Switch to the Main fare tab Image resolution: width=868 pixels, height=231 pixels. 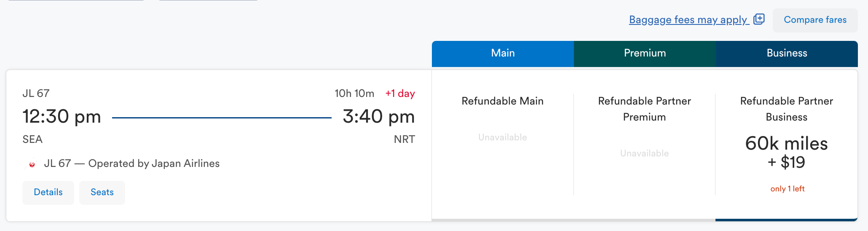point(503,53)
